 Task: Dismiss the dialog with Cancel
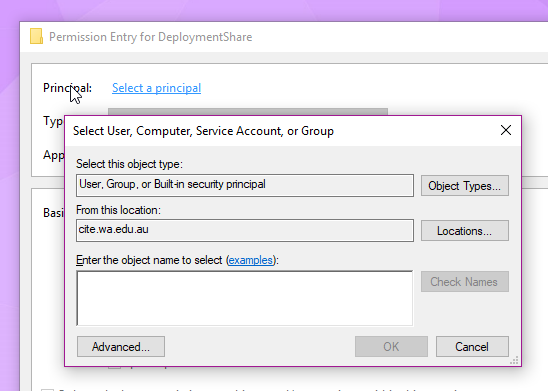coord(472,347)
